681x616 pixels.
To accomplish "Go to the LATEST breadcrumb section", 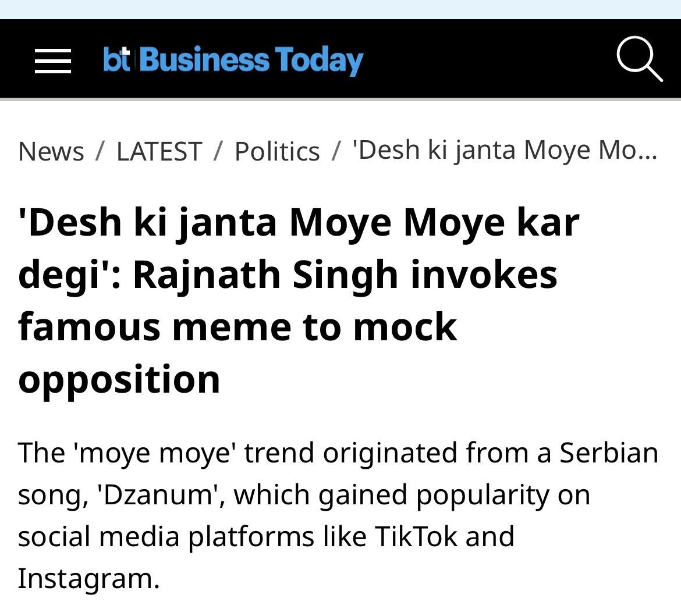I will 159,151.
